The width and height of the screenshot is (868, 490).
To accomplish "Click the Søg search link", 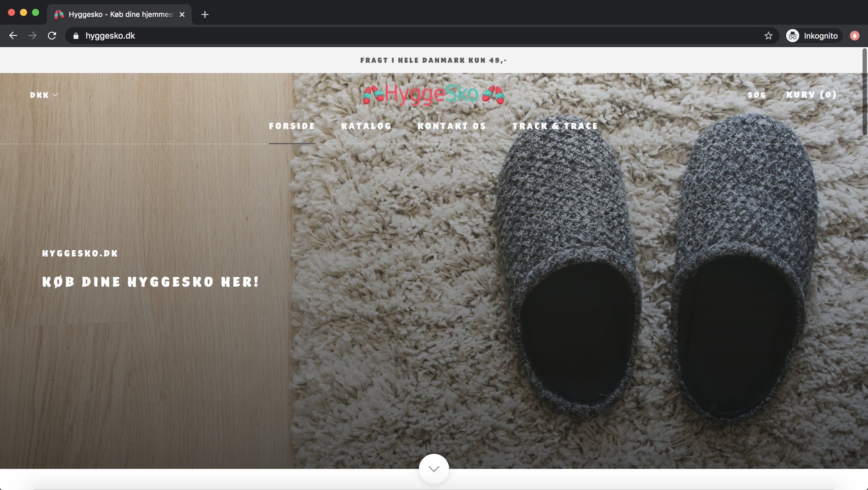I will (756, 95).
